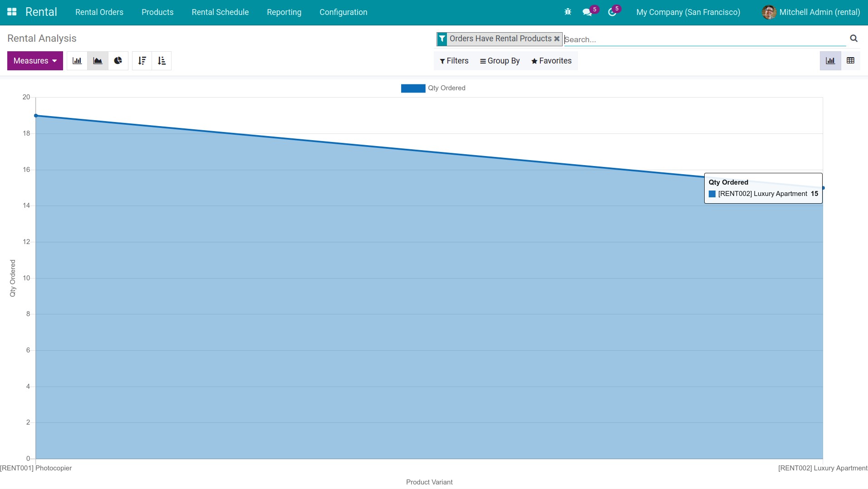Open the Configuration menu
The image size is (868, 489).
(343, 12)
